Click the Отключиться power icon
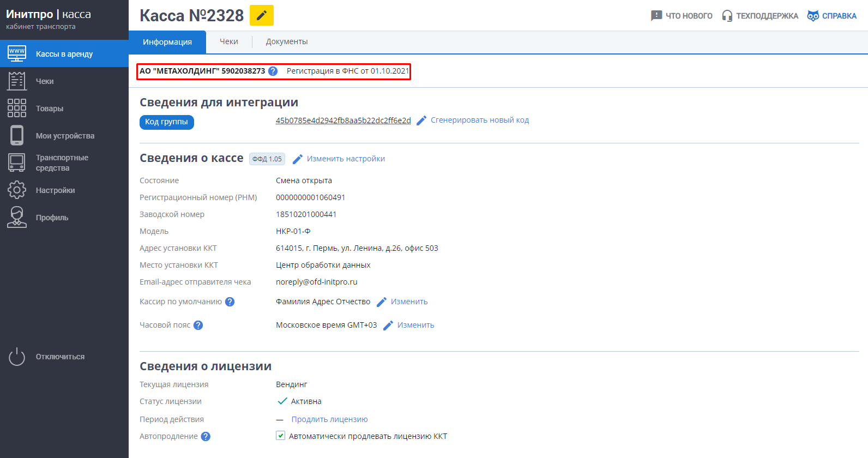 point(17,357)
